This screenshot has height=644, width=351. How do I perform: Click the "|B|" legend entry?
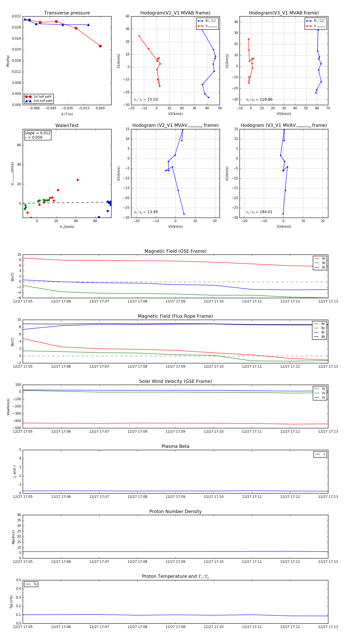click(320, 337)
